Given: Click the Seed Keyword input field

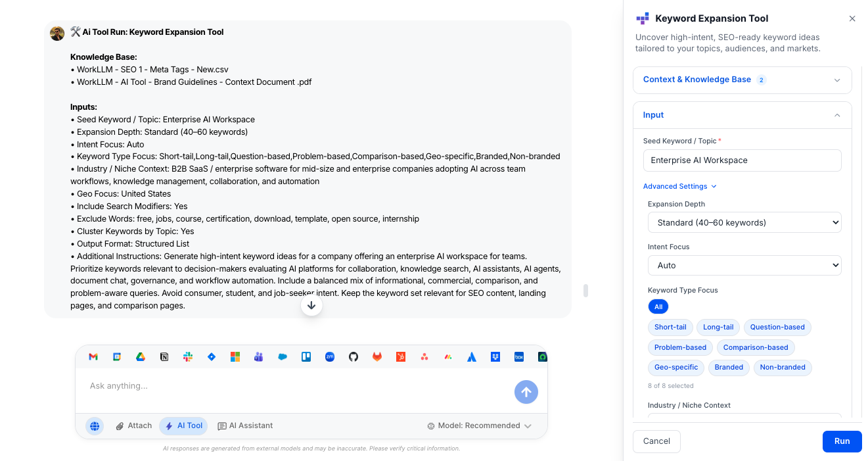Looking at the screenshot, I should (x=742, y=160).
